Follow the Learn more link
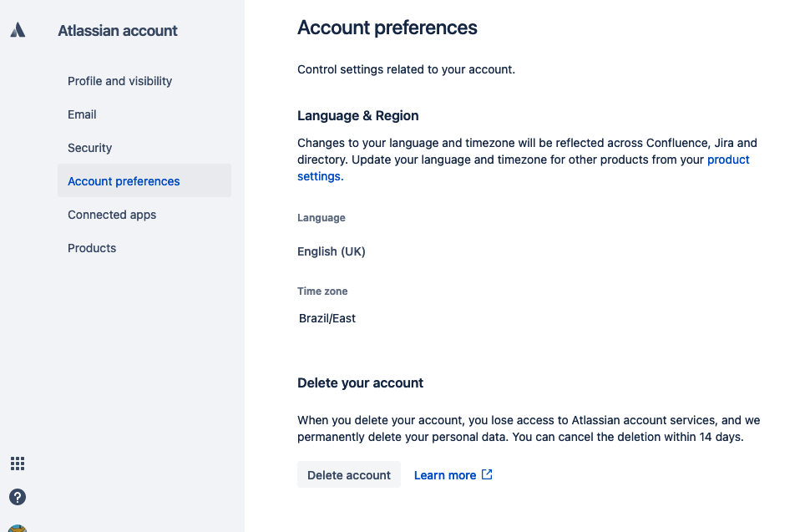Screen dimensions: 810x532 coord(444,475)
